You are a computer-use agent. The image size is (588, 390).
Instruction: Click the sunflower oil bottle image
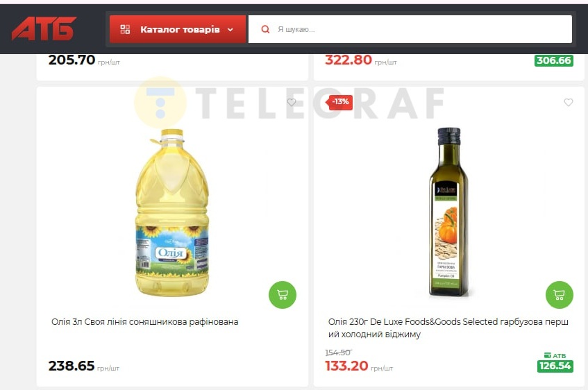pyautogui.click(x=172, y=212)
